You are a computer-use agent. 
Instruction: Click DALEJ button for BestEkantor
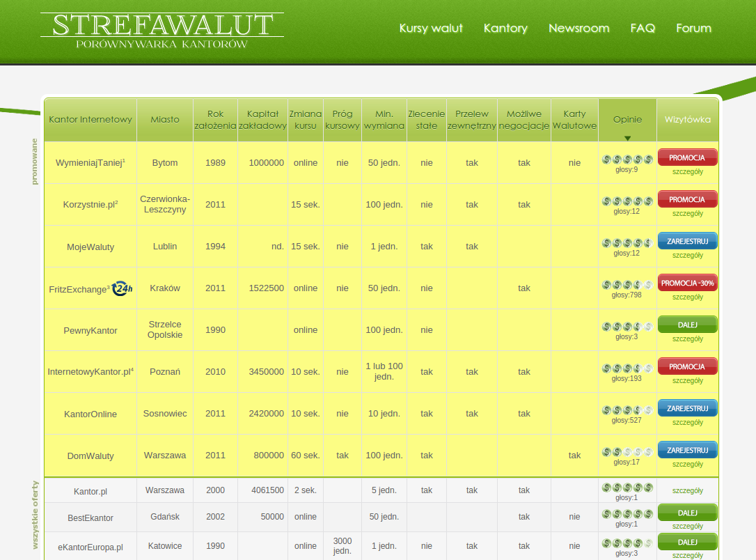point(688,513)
